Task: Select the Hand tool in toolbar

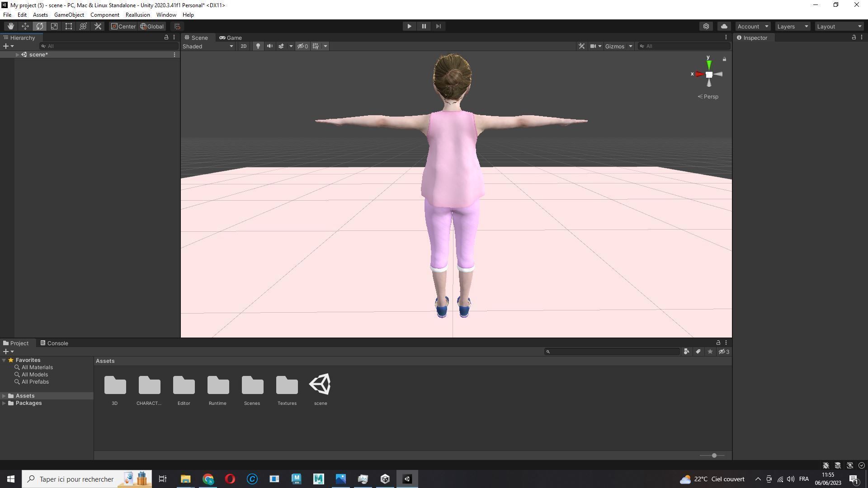Action: tap(10, 26)
